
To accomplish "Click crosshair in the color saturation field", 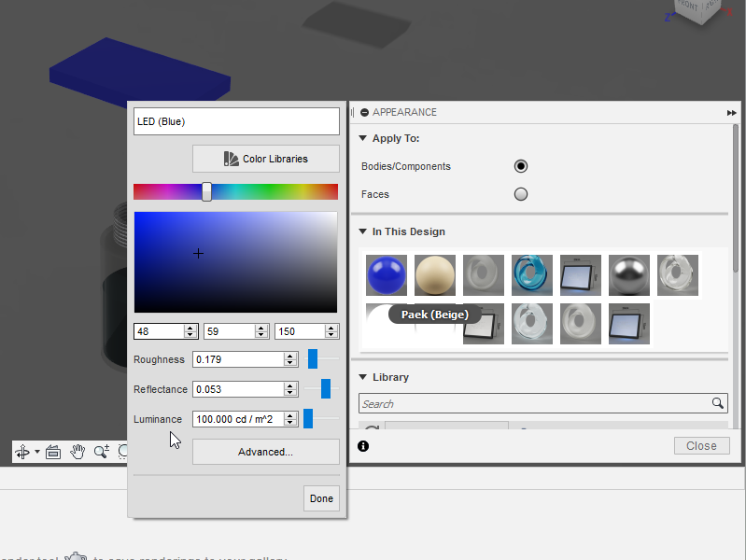I will click(198, 254).
